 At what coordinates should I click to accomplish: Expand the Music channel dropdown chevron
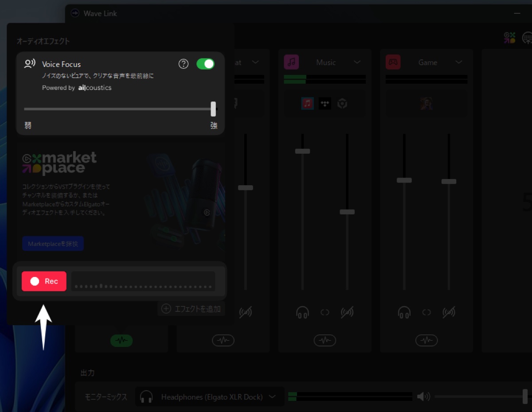[357, 62]
